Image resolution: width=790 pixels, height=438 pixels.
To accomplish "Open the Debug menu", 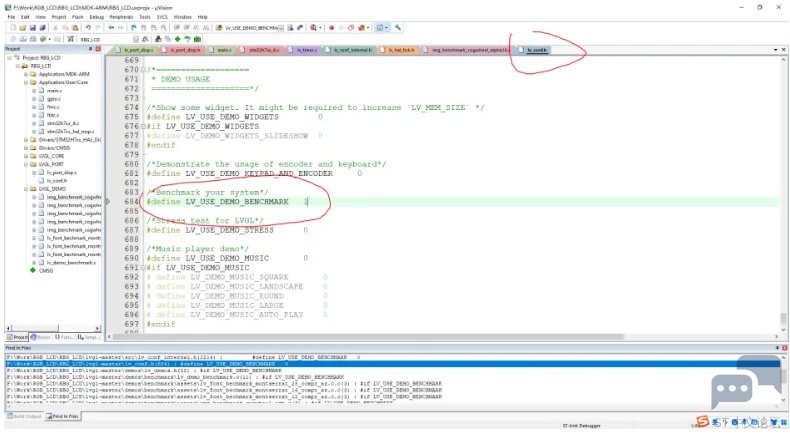I will (96, 17).
